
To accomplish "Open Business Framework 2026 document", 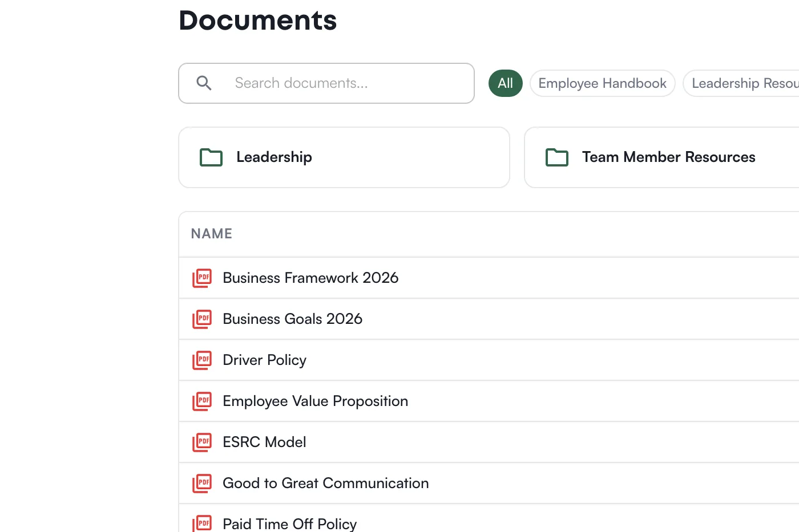I will pyautogui.click(x=310, y=278).
